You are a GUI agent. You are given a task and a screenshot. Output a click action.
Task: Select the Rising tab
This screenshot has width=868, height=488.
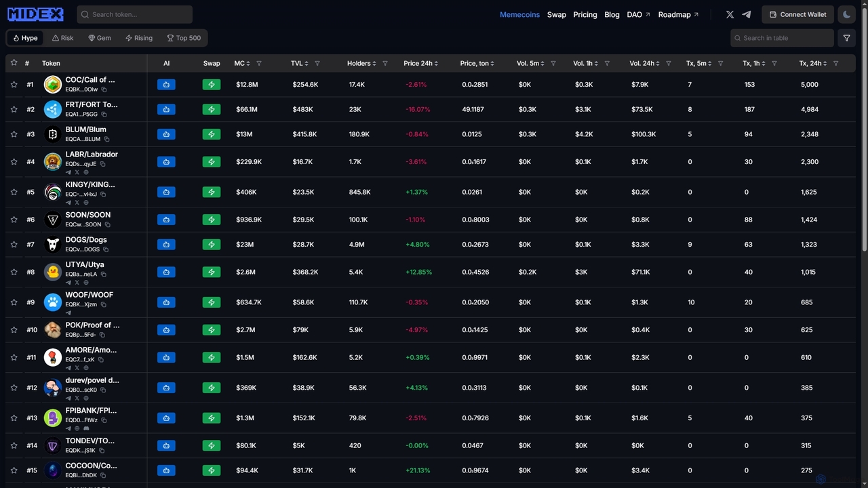[x=139, y=38]
